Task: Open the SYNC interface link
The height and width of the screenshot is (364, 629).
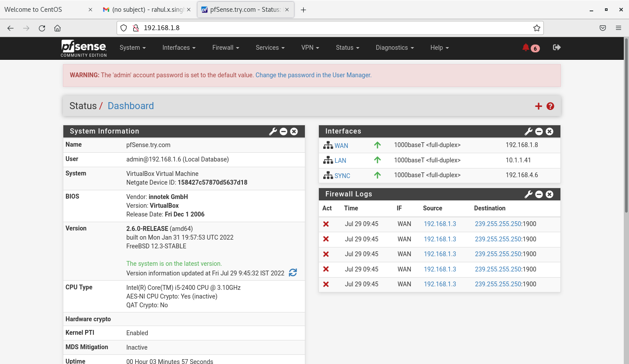Action: click(x=342, y=175)
